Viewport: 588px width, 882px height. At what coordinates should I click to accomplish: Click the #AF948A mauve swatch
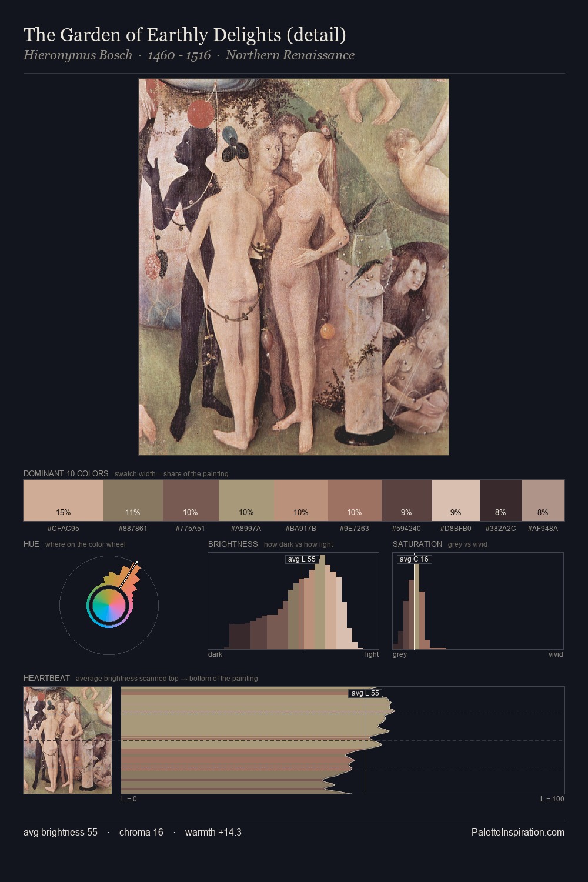click(543, 500)
